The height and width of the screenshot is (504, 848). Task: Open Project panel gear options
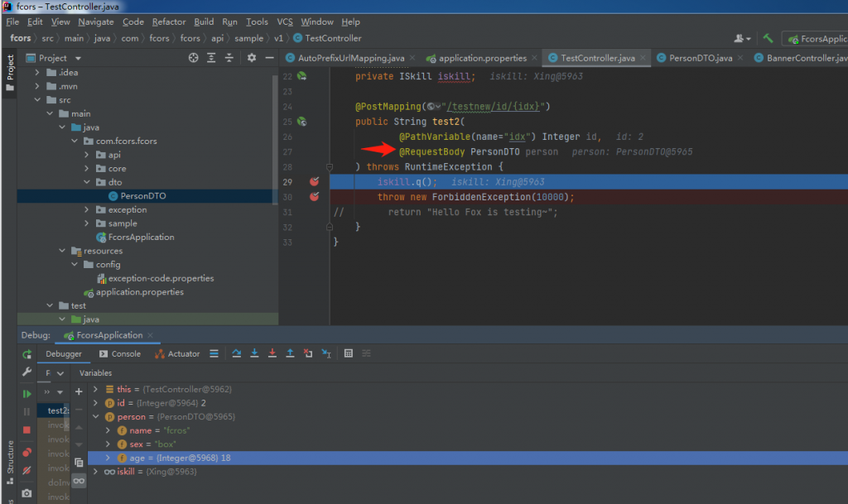pos(252,58)
